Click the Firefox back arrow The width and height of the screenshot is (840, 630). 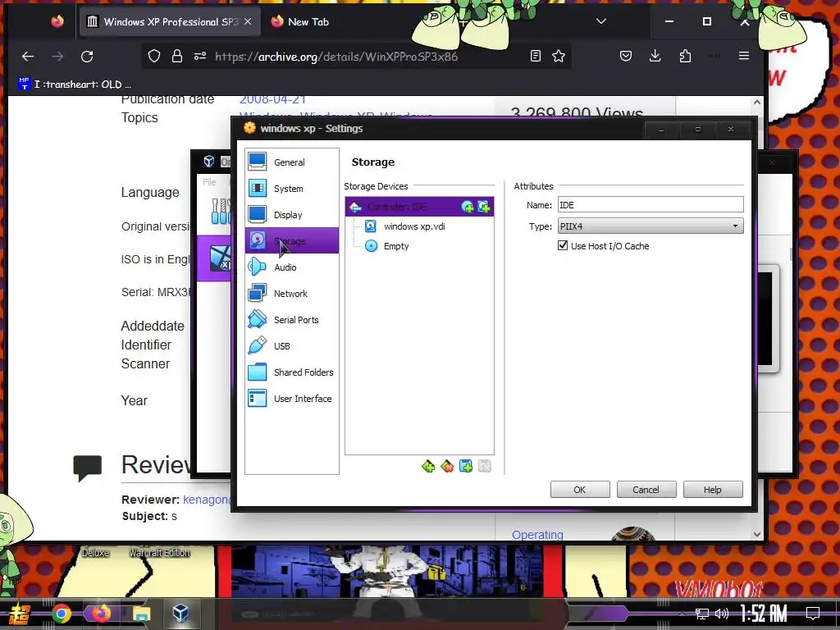28,57
